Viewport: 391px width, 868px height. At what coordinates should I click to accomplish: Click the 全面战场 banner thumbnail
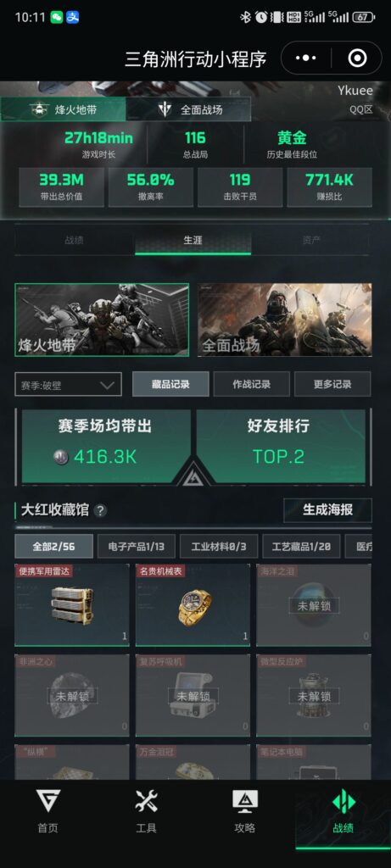(x=285, y=320)
